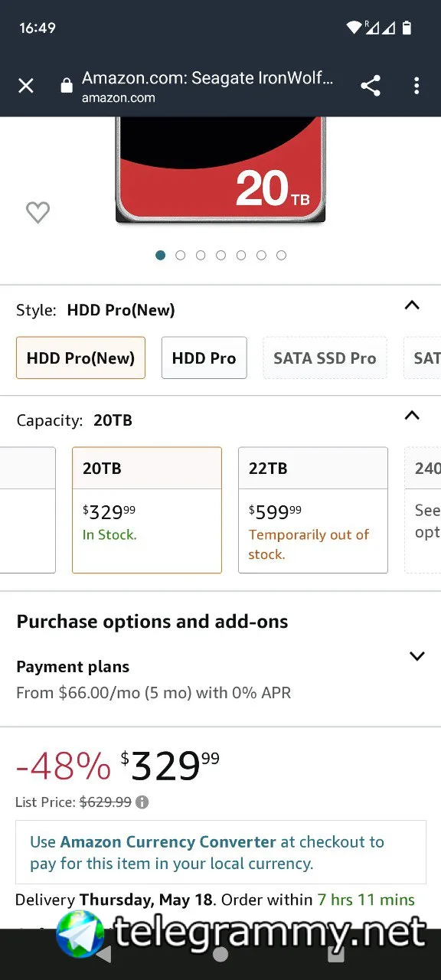Screen dimensions: 441x980
Task: Select the 20TB capacity card
Action: [x=147, y=510]
